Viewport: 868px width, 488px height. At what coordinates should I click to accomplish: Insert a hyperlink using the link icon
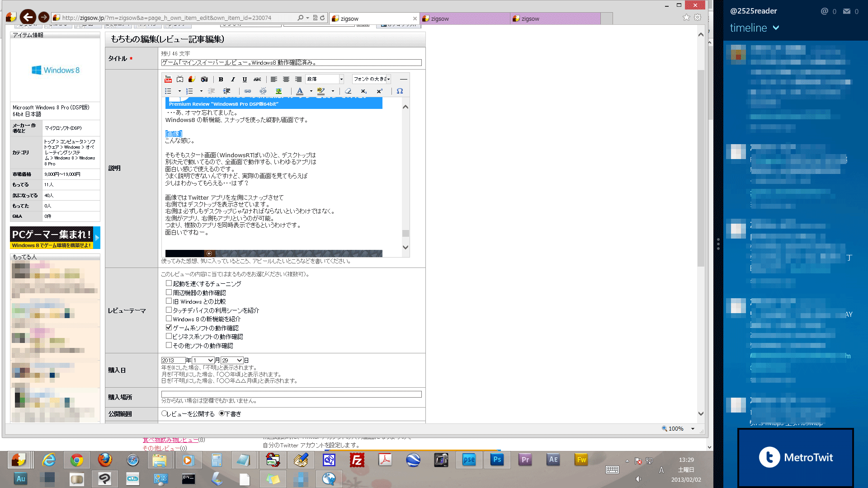[x=248, y=91]
